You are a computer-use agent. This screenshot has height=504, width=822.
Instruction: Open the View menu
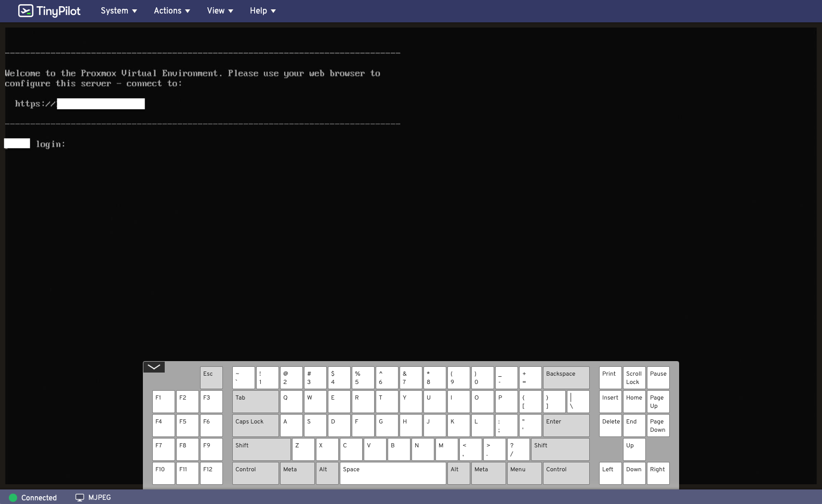click(220, 11)
